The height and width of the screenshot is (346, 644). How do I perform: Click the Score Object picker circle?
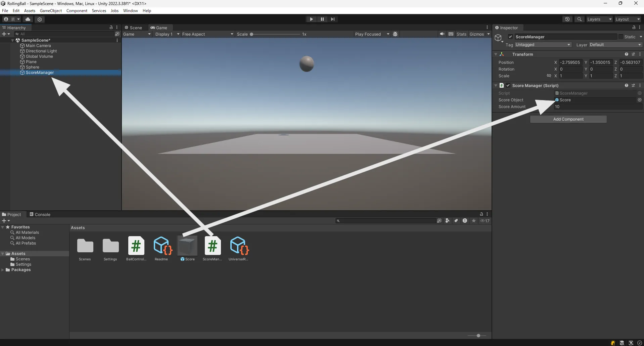click(x=639, y=100)
